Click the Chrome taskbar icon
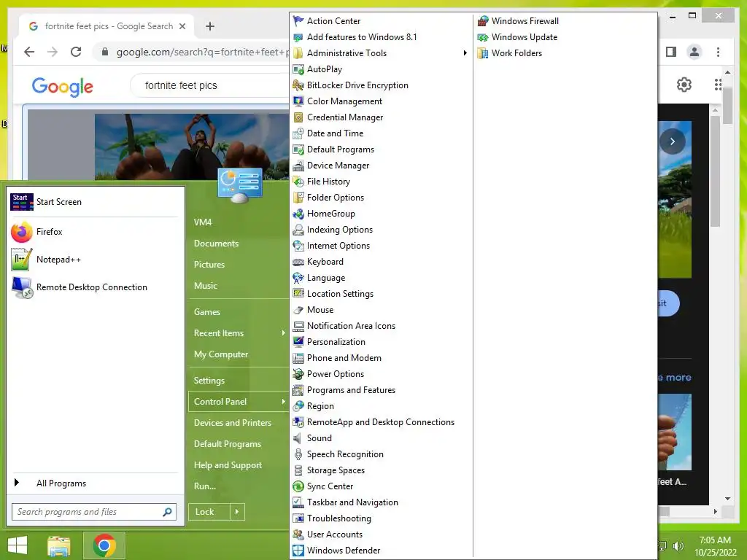 104,545
